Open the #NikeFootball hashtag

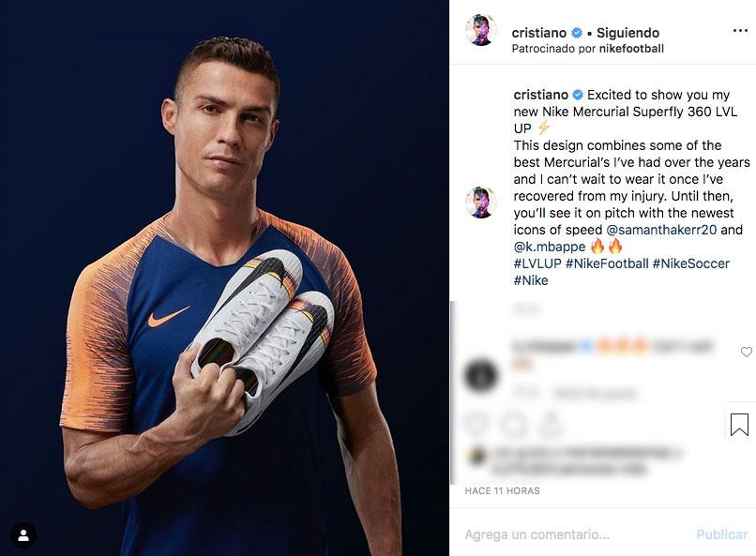click(x=607, y=263)
